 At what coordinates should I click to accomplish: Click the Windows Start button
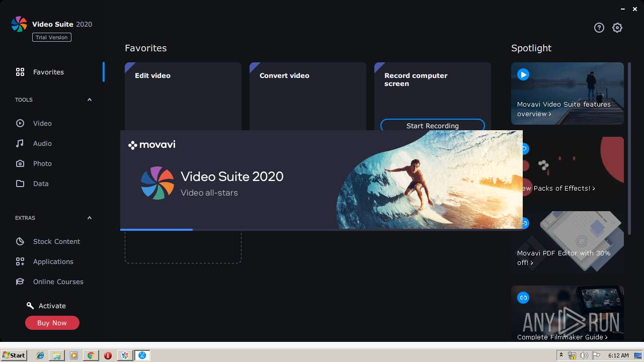(x=14, y=355)
